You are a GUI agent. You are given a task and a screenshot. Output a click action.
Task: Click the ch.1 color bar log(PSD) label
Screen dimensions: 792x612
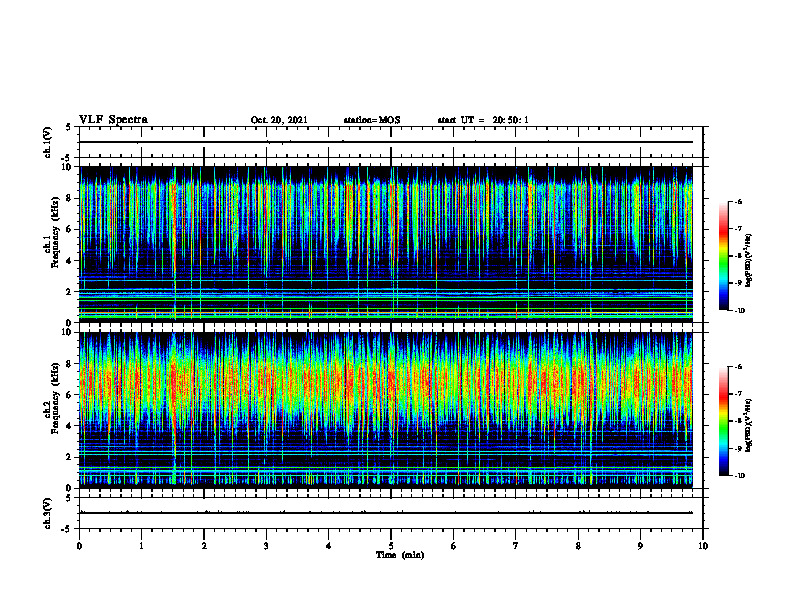point(749,260)
